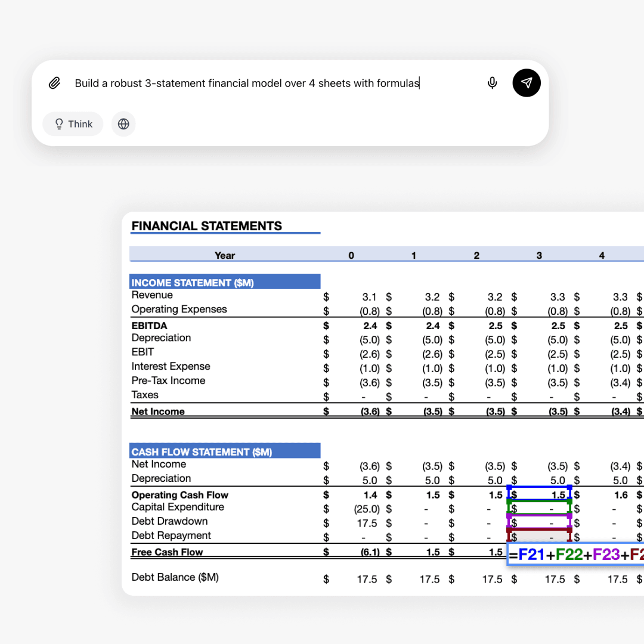Click the microphone voice input icon
Image resolution: width=644 pixels, height=644 pixels.
coord(492,83)
